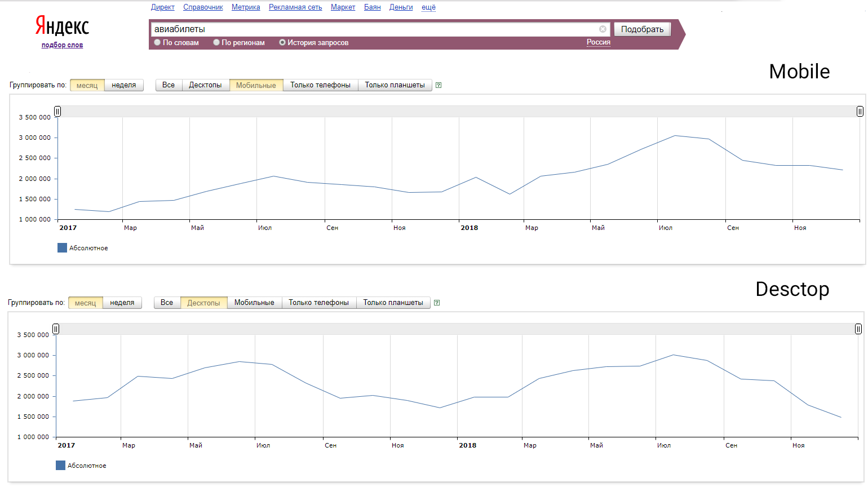Screen dimensions: 868x487
Task: Open the "Россия" region selector
Action: pos(598,42)
